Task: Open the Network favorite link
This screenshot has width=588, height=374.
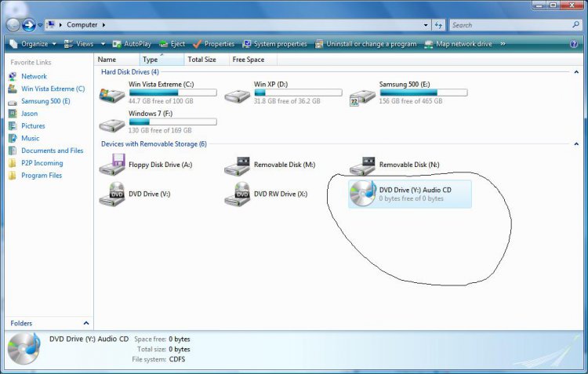Action: [34, 76]
